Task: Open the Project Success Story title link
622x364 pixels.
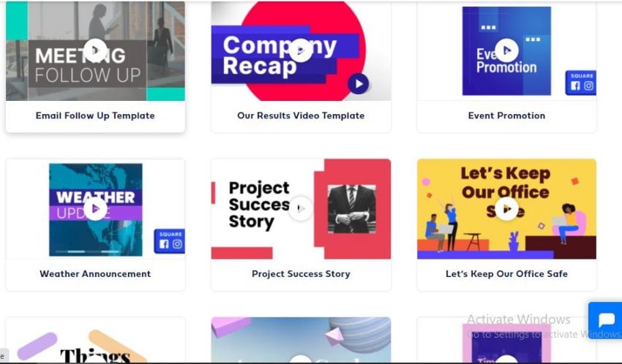Action: pyautogui.click(x=301, y=273)
